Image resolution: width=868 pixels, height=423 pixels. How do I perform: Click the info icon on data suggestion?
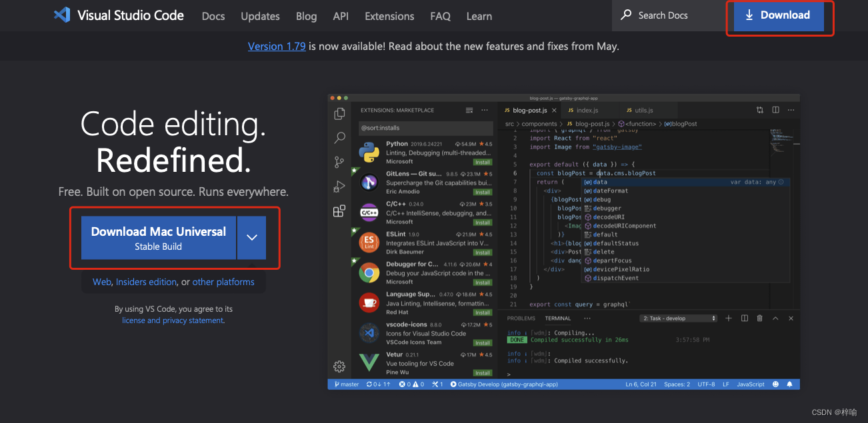pos(781,182)
